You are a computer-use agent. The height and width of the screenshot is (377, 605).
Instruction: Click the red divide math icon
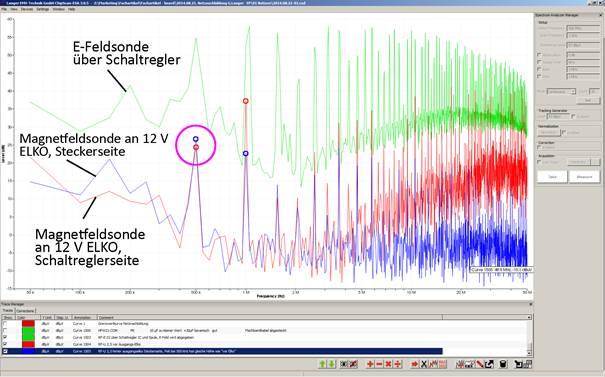[397, 364]
